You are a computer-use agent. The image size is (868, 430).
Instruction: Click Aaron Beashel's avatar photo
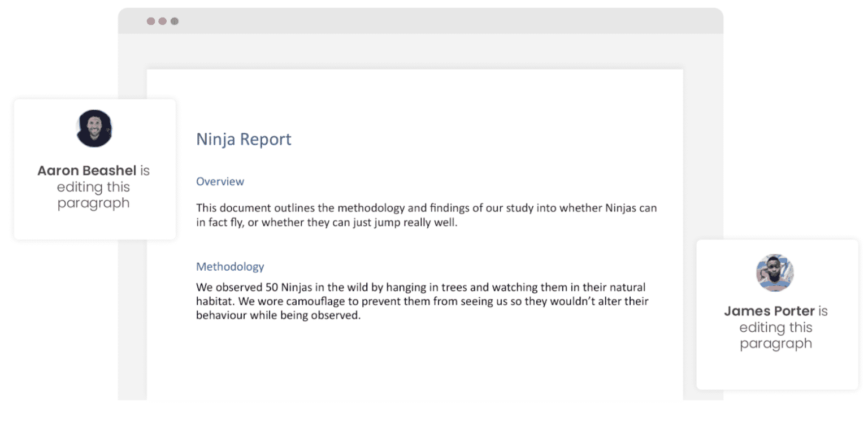94,128
